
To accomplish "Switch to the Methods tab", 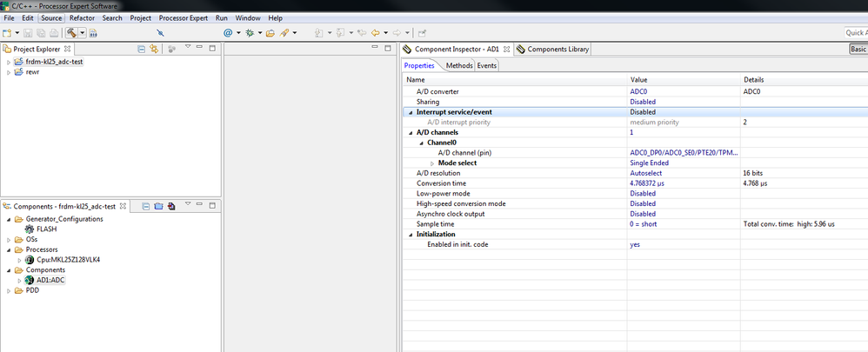I will [459, 65].
